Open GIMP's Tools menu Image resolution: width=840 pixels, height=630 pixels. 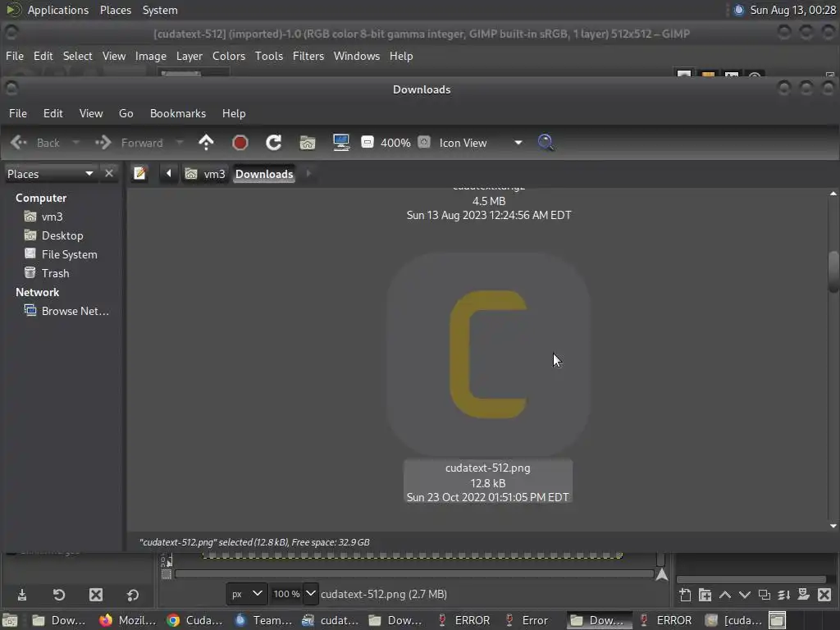(x=269, y=56)
